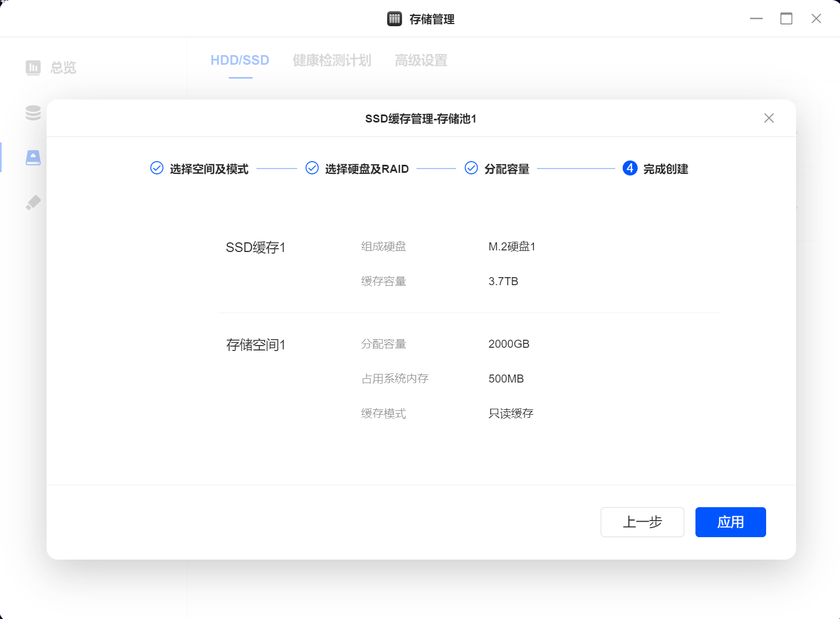Jump to step 选择硬盘及RAID

pos(357,169)
